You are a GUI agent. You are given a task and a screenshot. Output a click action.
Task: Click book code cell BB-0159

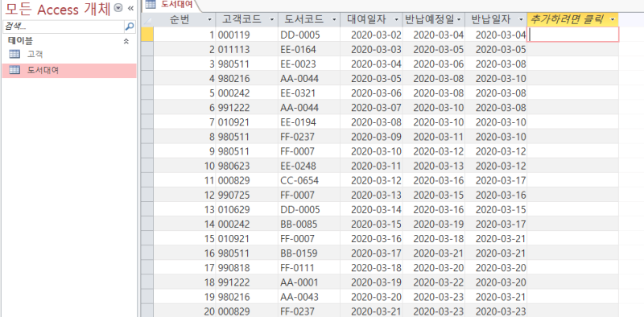tap(309, 253)
